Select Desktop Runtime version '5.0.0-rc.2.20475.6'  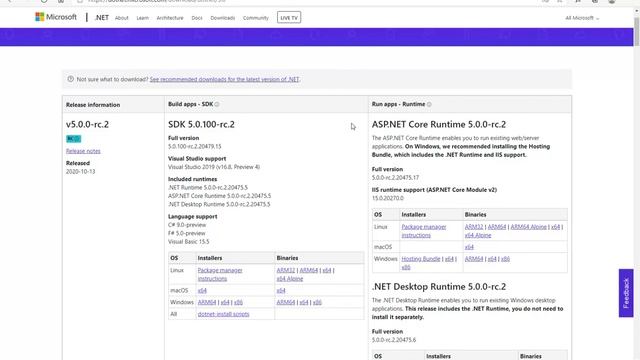click(x=394, y=340)
